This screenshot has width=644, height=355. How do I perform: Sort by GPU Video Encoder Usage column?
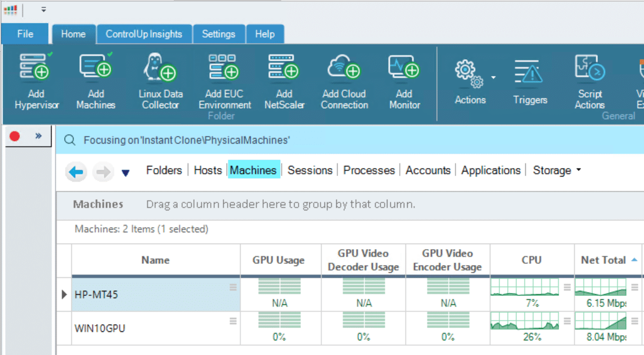pyautogui.click(x=448, y=260)
